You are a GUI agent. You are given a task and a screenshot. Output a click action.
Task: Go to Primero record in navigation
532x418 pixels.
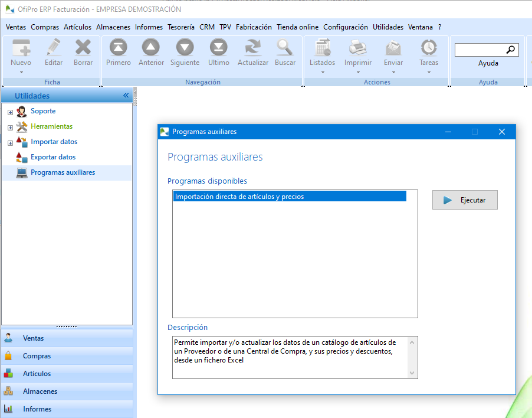[x=119, y=48]
